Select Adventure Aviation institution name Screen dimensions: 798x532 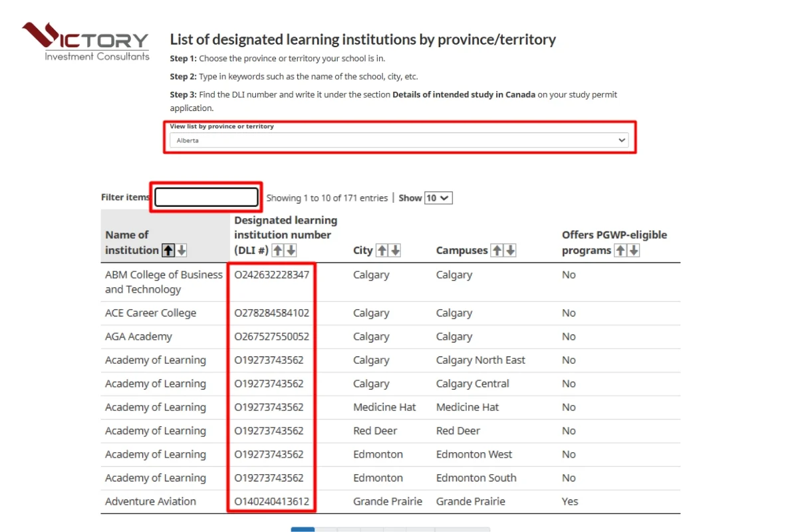click(x=150, y=501)
